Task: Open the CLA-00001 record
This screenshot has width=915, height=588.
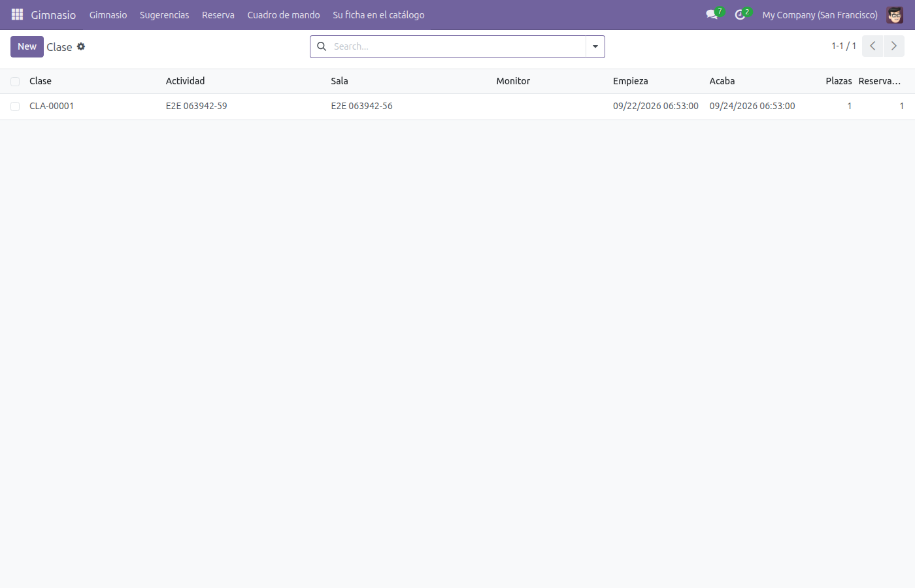Action: point(52,106)
